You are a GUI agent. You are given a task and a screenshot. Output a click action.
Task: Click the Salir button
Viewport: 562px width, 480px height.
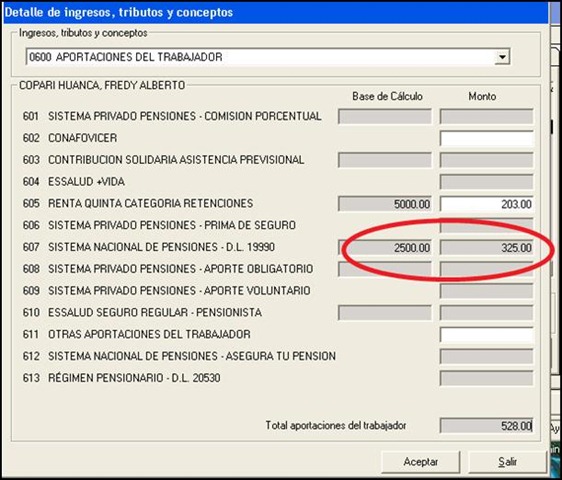click(x=507, y=462)
